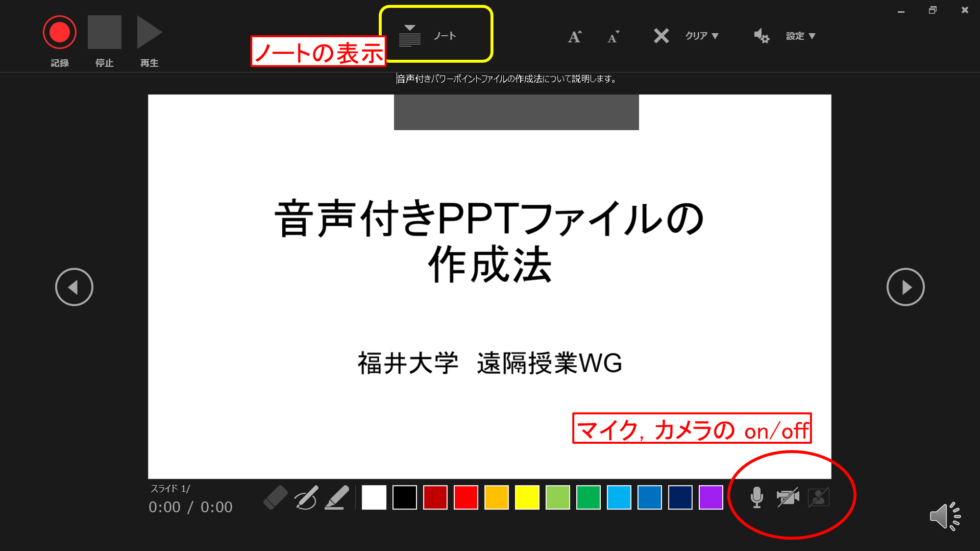Choose the yellow ink color
Viewport: 980px width, 551px height.
(x=527, y=498)
